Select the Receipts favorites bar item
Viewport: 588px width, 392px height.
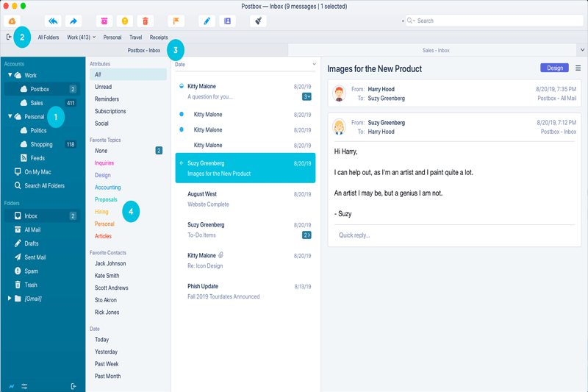pos(159,37)
